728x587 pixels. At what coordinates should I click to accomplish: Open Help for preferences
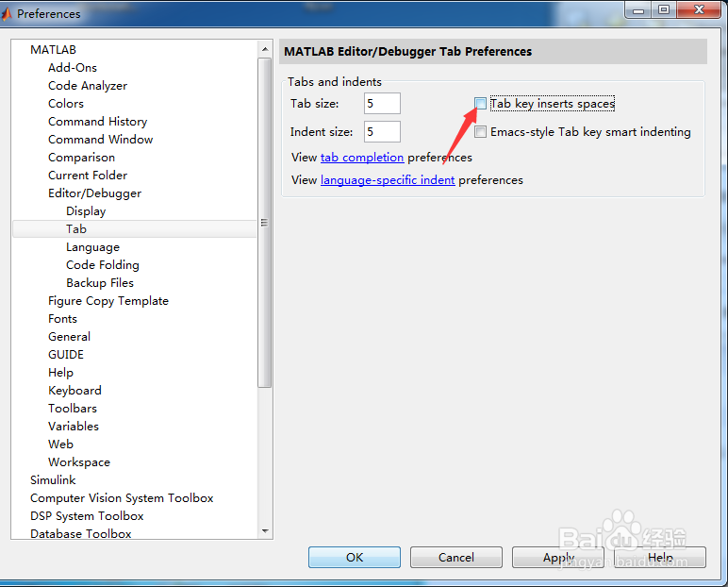click(660, 557)
